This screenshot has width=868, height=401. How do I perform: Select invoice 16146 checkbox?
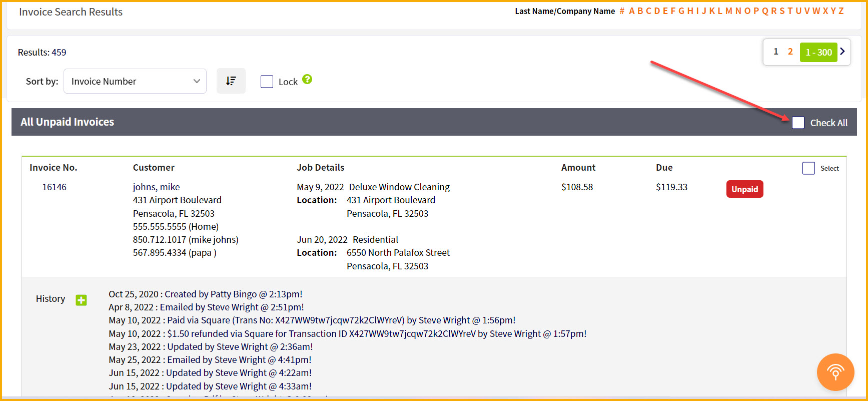(808, 168)
